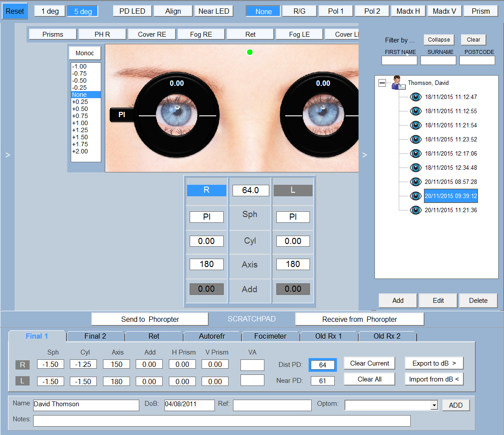
Task: Click the patient icon beside Thomson, David
Action: pos(398,83)
